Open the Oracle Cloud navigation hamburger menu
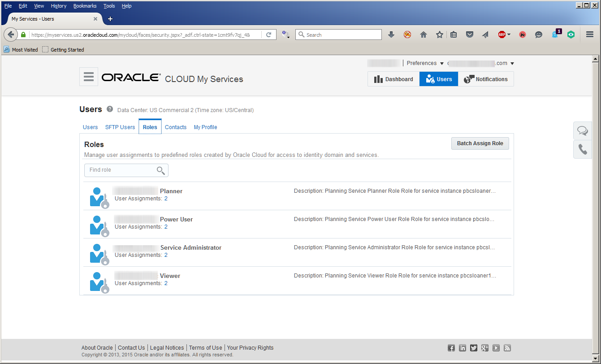This screenshot has width=601, height=364. point(89,77)
